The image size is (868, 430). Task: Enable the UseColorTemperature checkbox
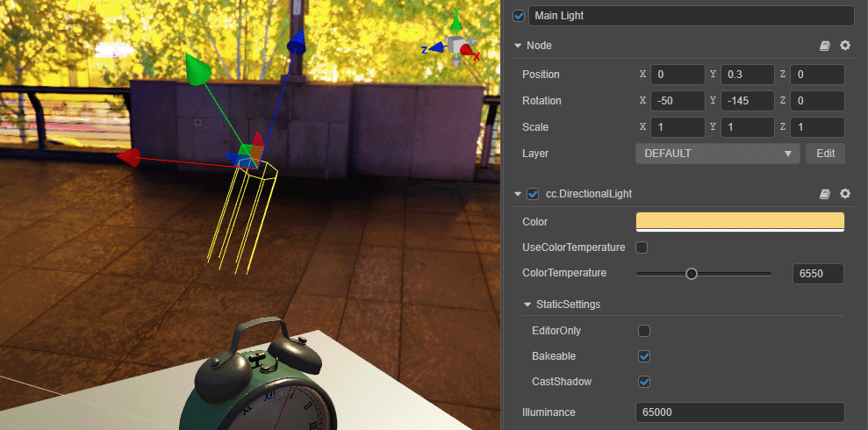tap(642, 247)
